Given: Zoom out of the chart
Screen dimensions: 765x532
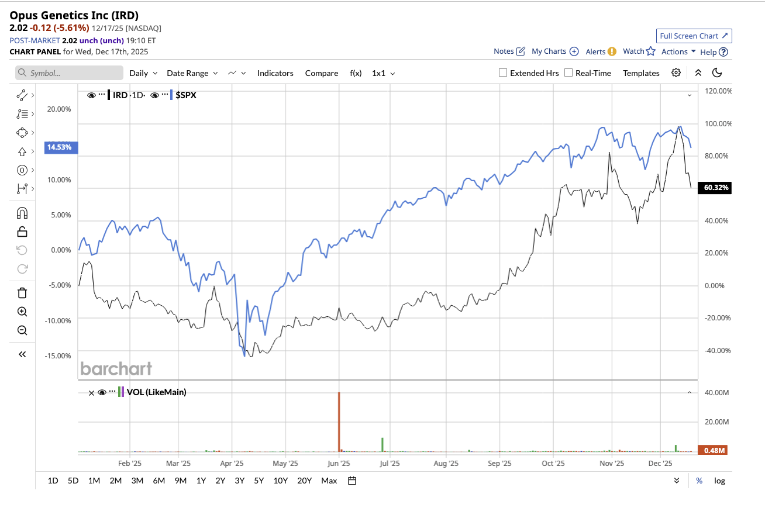Looking at the screenshot, I should click(22, 330).
